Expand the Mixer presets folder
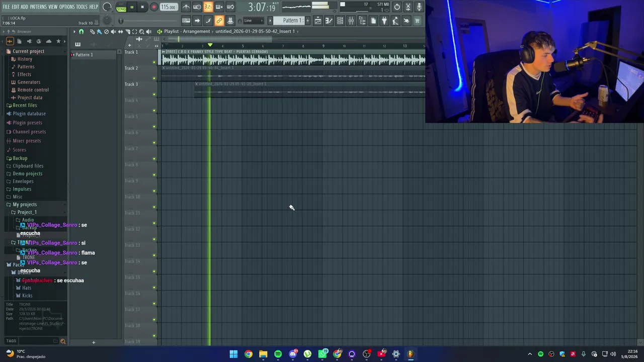 [x=26, y=141]
